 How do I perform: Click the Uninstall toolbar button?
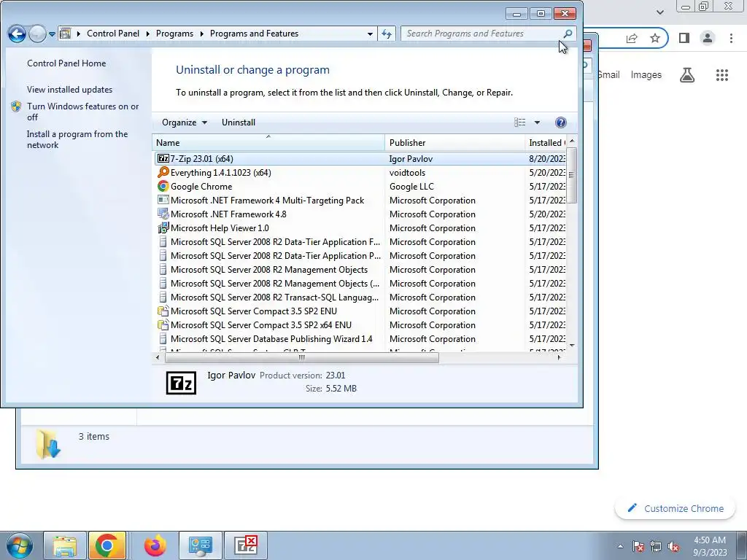pyautogui.click(x=239, y=122)
